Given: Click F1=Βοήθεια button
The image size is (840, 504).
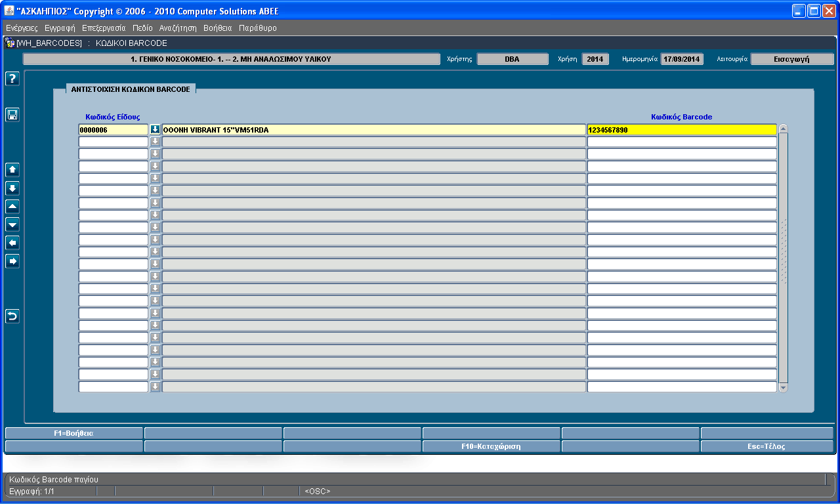Looking at the screenshot, I should [74, 433].
